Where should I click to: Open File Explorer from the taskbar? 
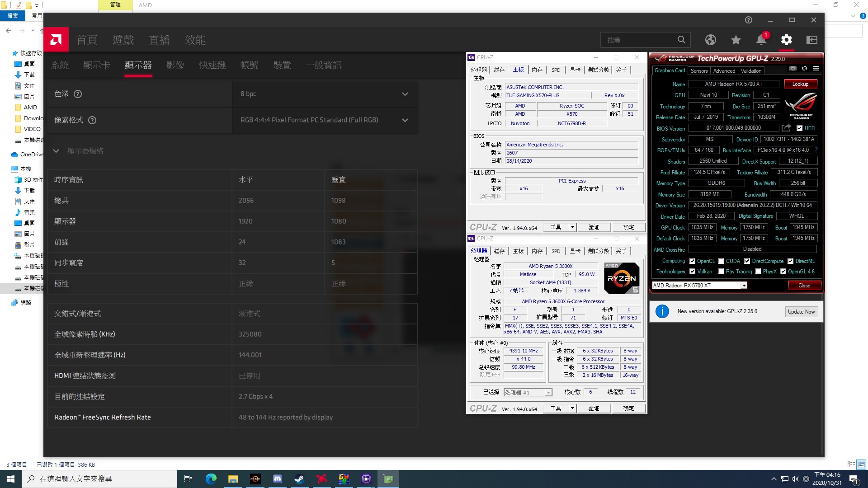coord(233,479)
